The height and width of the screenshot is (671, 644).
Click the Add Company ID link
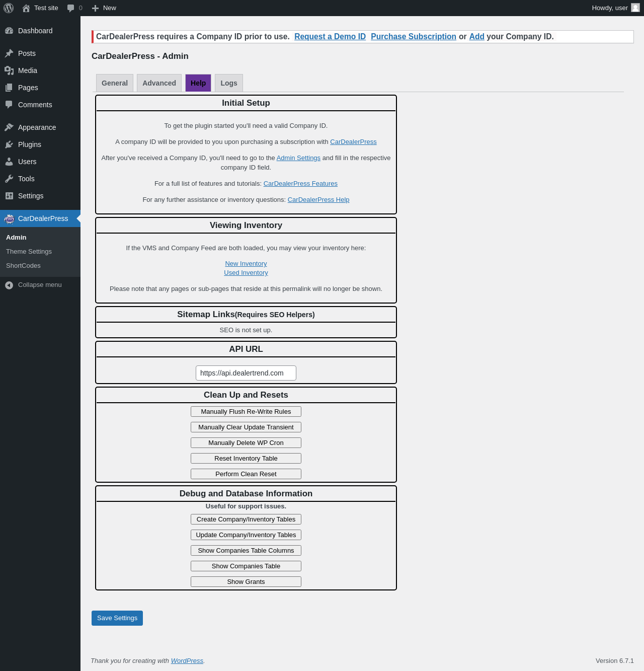coord(477,37)
